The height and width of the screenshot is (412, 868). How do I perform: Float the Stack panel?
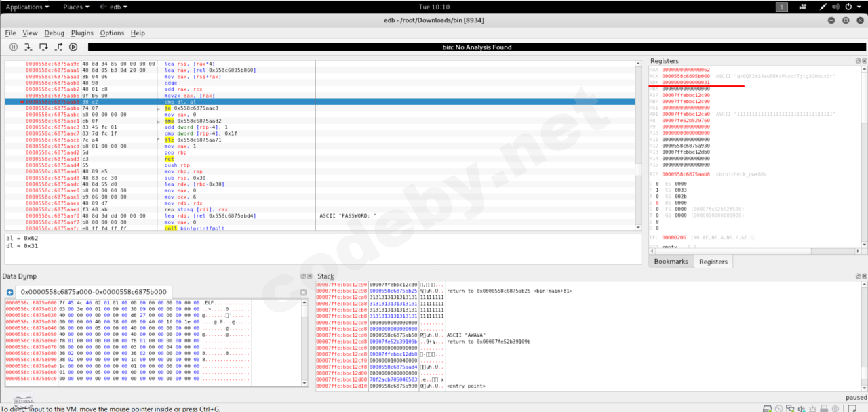(856, 276)
